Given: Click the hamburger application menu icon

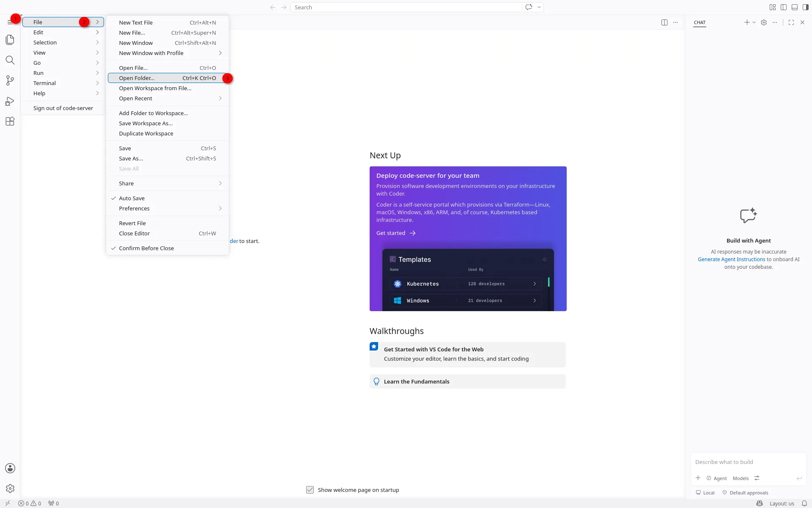Looking at the screenshot, I should pyautogui.click(x=10, y=22).
